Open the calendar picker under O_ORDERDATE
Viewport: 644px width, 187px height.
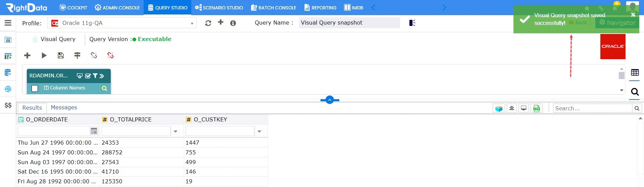point(94,131)
